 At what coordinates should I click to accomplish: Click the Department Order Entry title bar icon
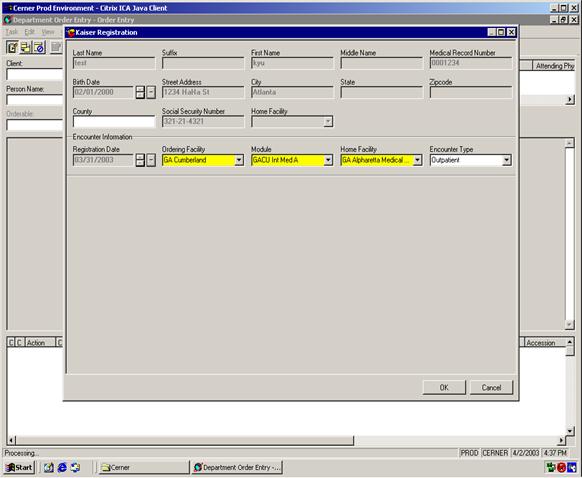(x=8, y=20)
